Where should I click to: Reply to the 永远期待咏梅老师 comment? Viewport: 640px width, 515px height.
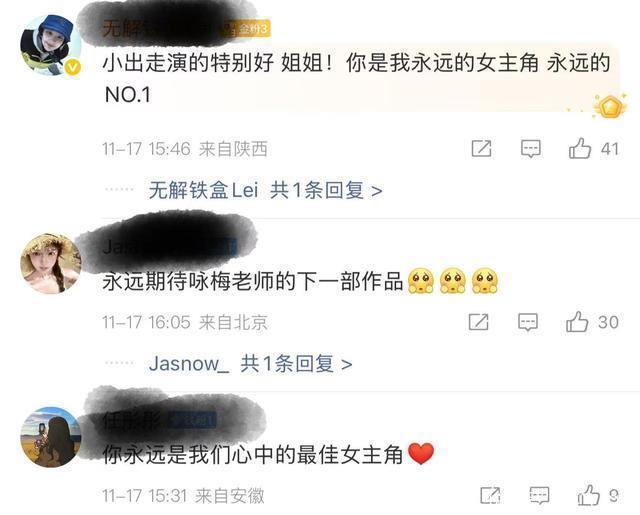tap(528, 322)
